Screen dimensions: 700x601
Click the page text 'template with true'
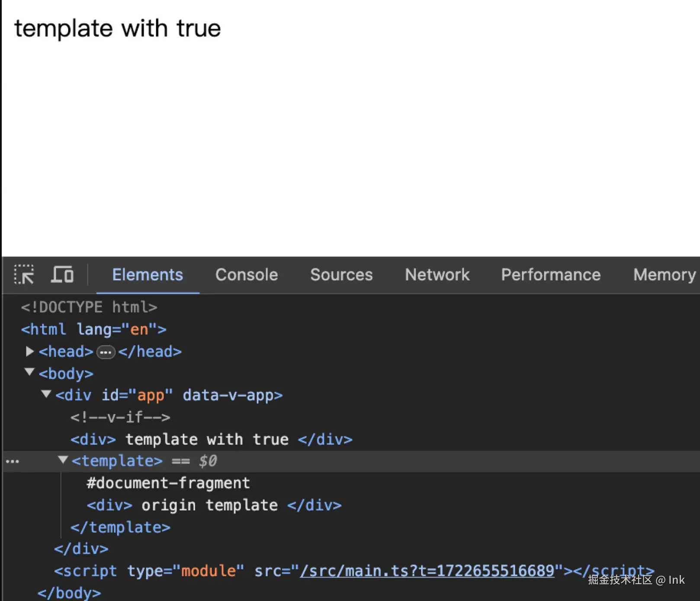[118, 29]
